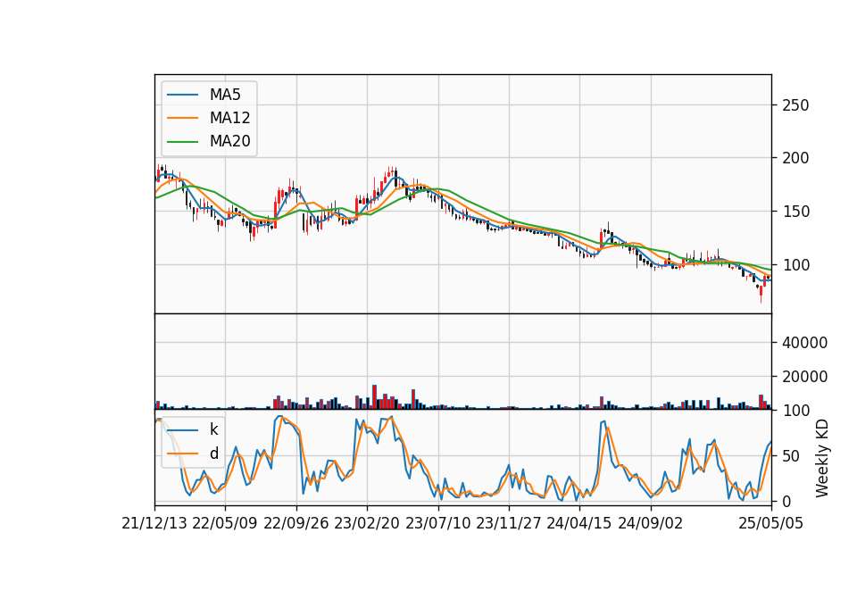The width and height of the screenshot is (857, 616).
Task: Click the 23/11/27 date tick label
Action: point(509,523)
